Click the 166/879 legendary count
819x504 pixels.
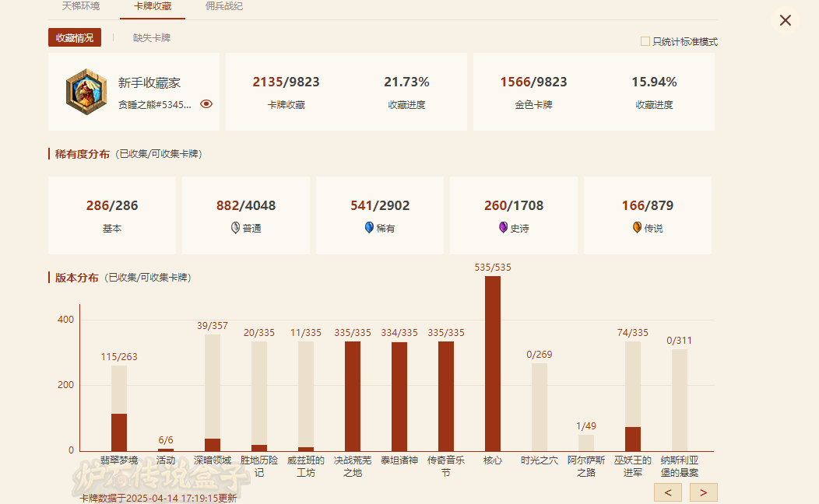tap(647, 205)
